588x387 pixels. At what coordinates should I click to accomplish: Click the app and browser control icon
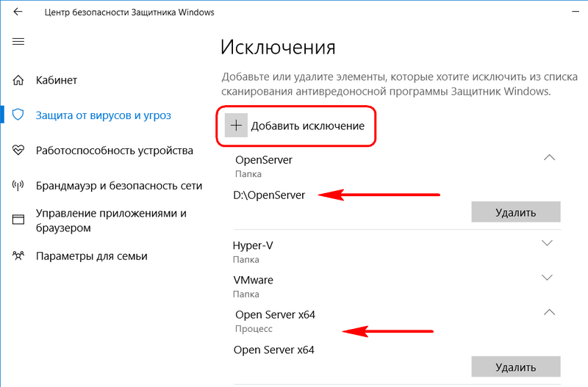pyautogui.click(x=18, y=220)
